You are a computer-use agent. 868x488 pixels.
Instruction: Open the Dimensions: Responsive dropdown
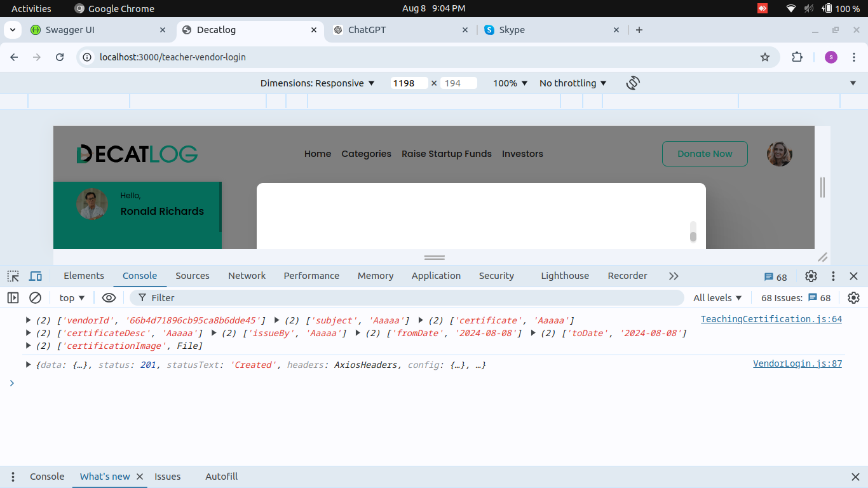click(317, 83)
